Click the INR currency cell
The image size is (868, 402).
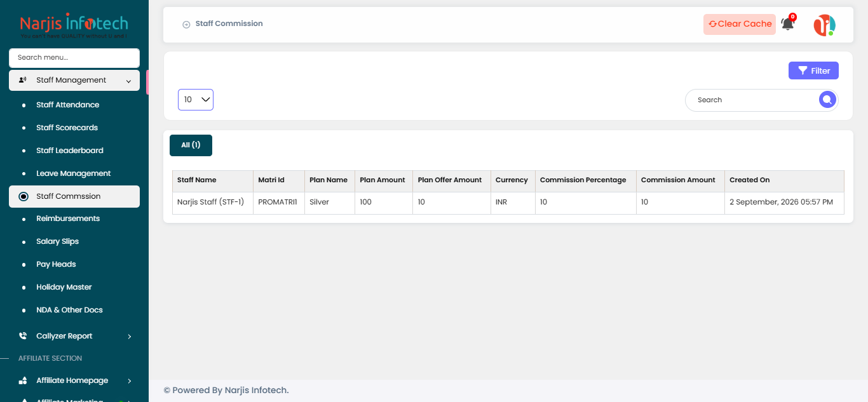tap(513, 203)
